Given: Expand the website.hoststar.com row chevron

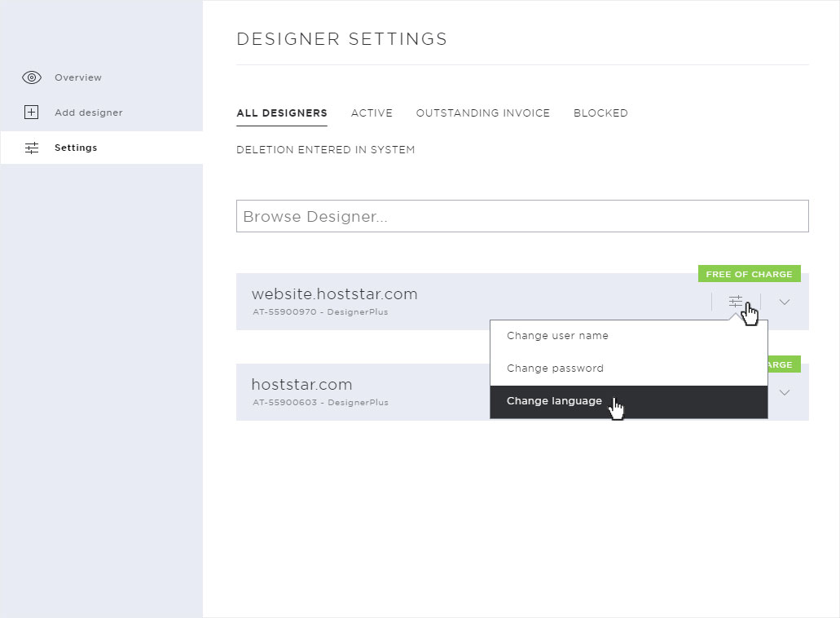Looking at the screenshot, I should tap(785, 302).
